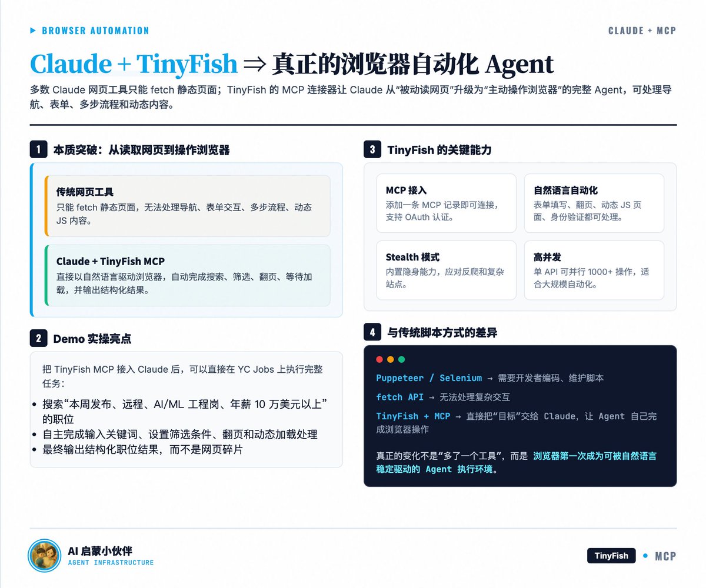Click heading Demo 实操亮点
706x588 pixels.
(x=92, y=338)
